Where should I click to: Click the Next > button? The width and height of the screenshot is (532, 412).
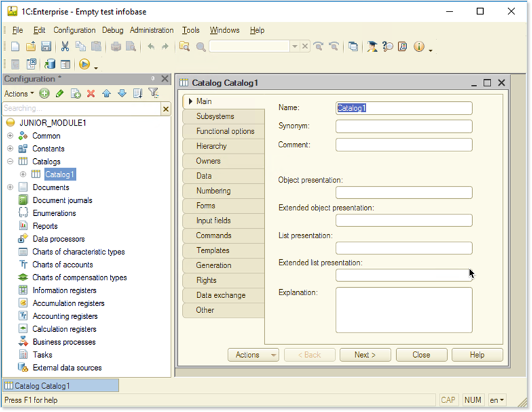[x=365, y=355]
